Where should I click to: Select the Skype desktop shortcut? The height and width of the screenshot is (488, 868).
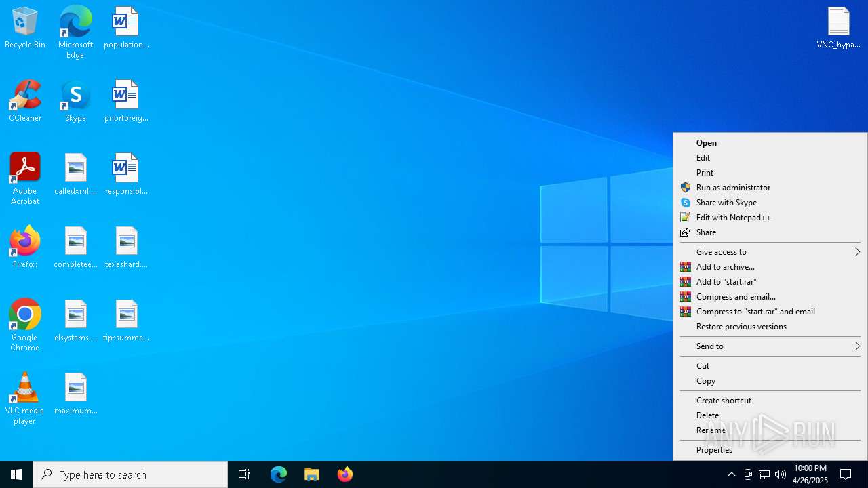(75, 102)
